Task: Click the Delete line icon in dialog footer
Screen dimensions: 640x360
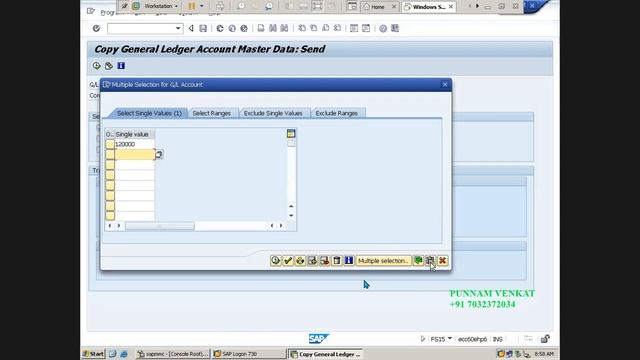Action: pos(324,260)
